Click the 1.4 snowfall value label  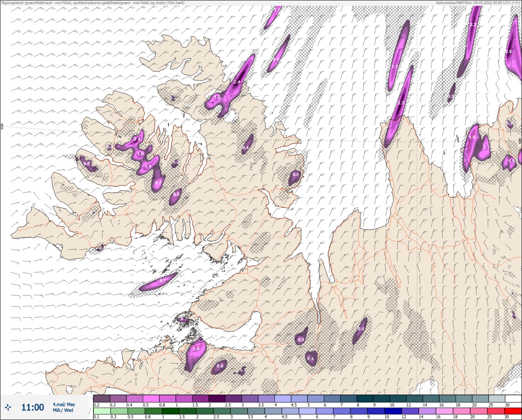[472, 137]
